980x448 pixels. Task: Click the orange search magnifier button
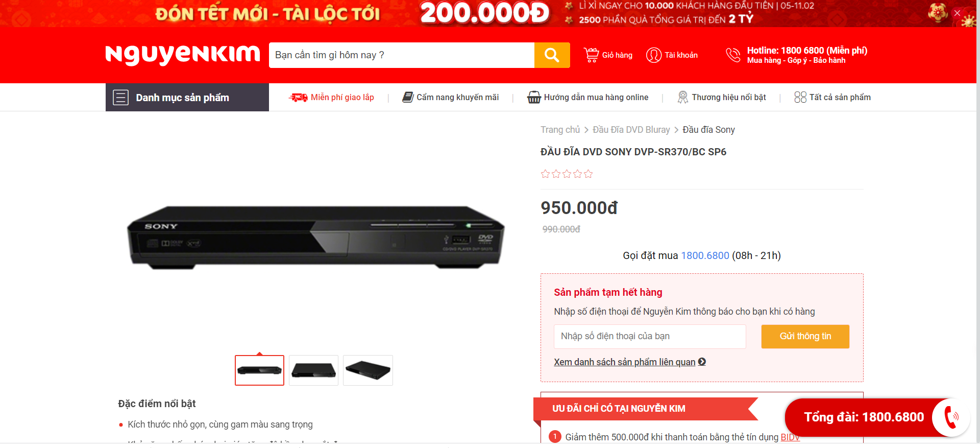(x=552, y=55)
